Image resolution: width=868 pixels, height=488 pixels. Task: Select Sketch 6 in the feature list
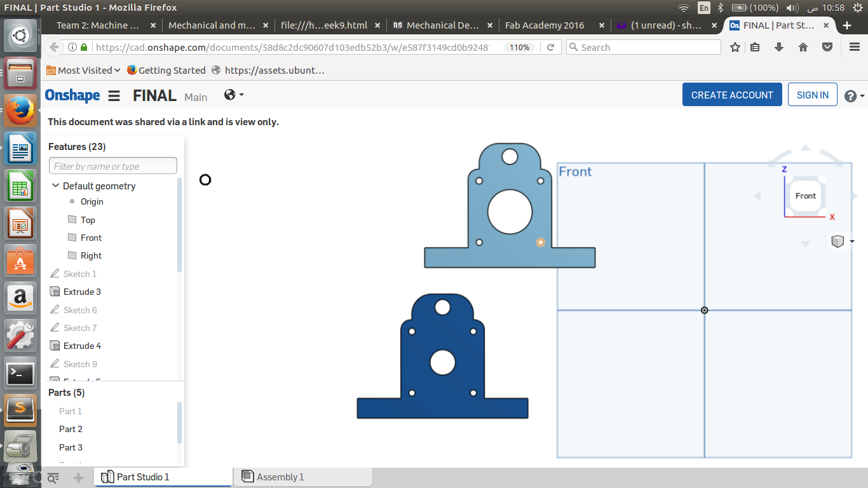[80, 310]
